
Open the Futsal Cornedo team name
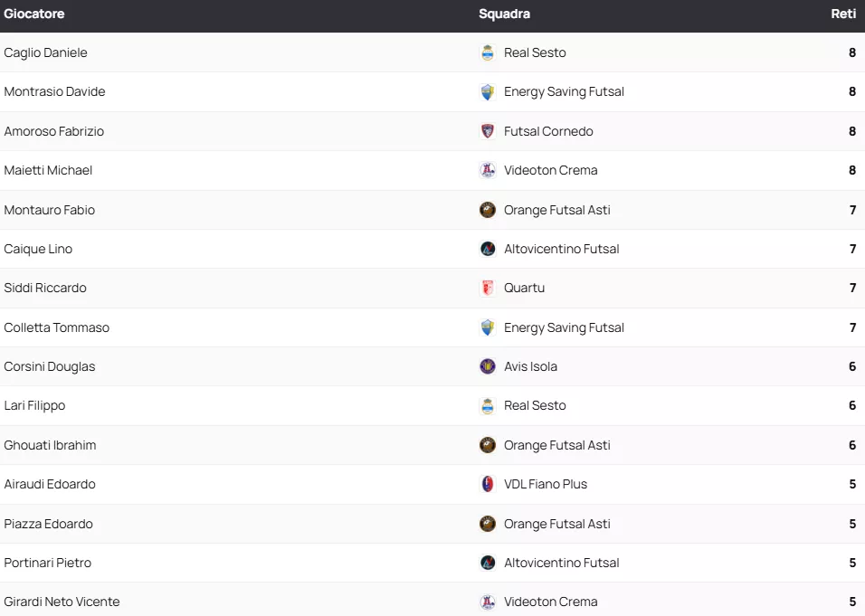(548, 131)
